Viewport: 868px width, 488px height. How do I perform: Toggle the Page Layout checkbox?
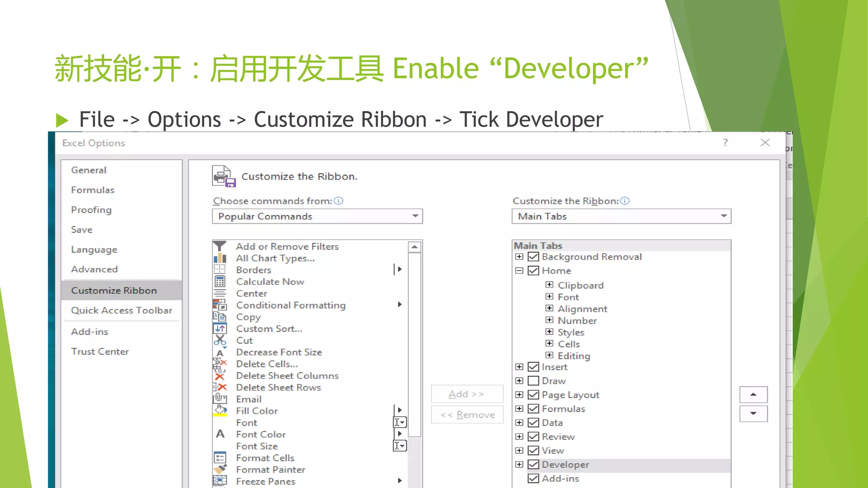tap(533, 395)
